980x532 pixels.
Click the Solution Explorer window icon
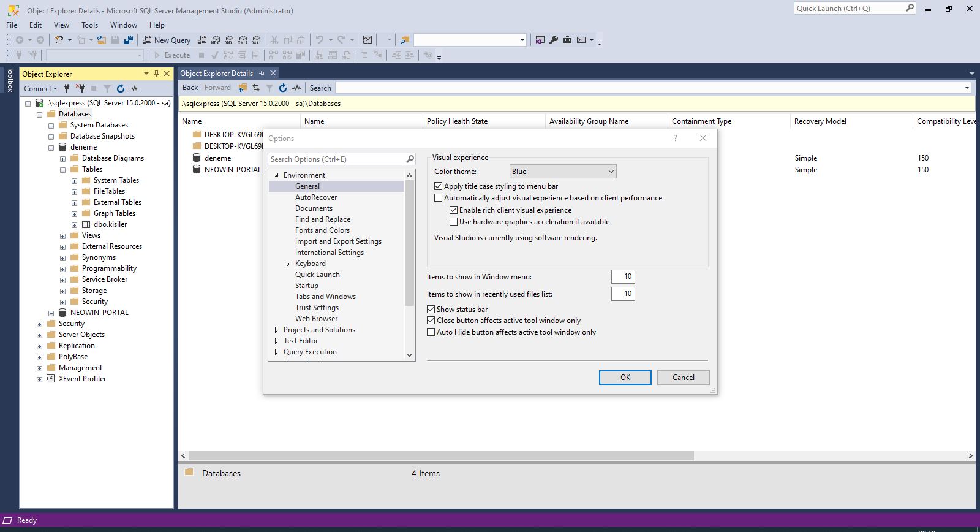coord(540,40)
